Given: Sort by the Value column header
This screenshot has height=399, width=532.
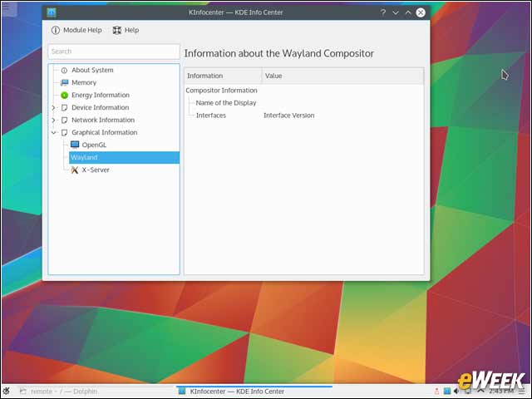Looking at the screenshot, I should tap(342, 76).
